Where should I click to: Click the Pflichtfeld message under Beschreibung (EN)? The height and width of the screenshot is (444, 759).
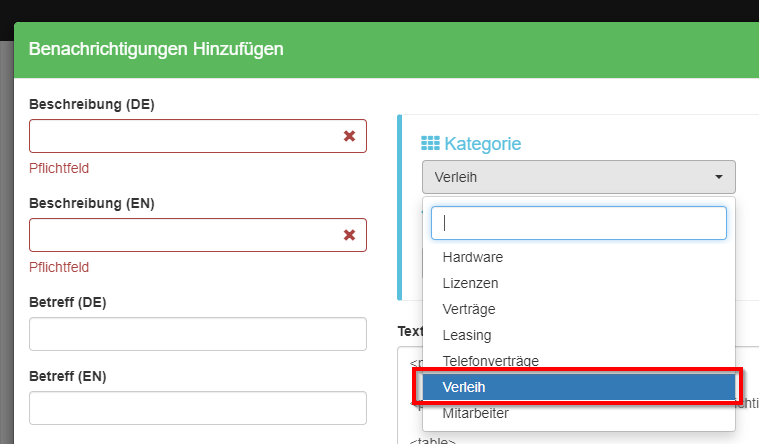tap(59, 267)
